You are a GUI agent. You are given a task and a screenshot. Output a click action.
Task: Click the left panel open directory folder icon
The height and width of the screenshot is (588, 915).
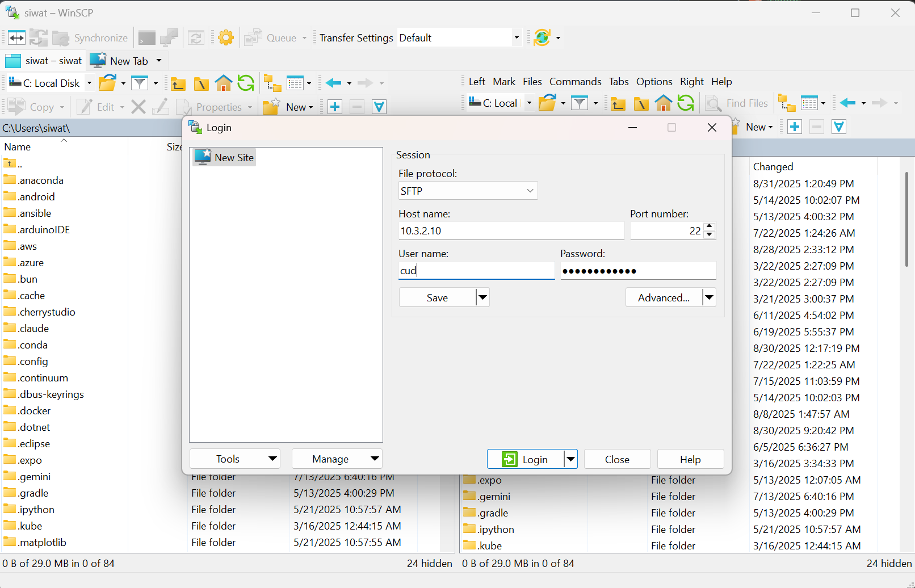point(107,83)
